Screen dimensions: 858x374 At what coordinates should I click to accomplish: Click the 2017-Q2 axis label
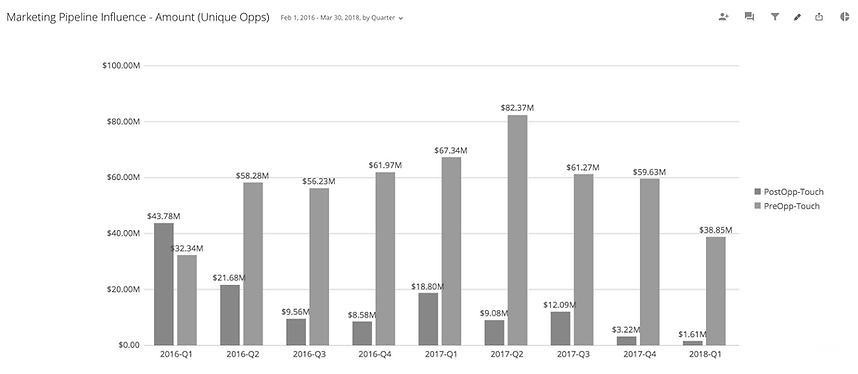pyautogui.click(x=507, y=354)
